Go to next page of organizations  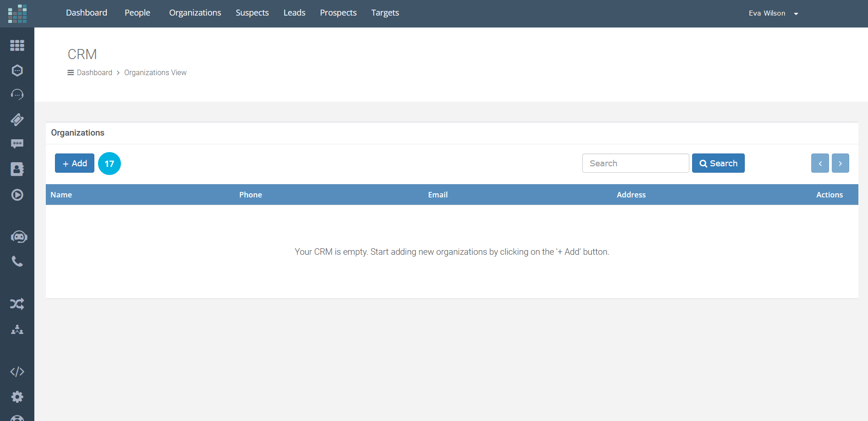[x=841, y=163]
